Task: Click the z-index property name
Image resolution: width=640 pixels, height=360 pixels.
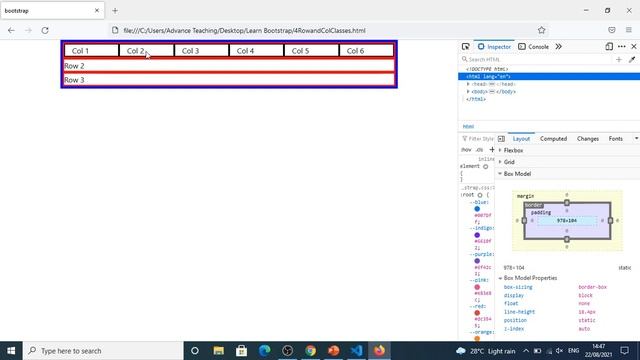Action: click(514, 329)
